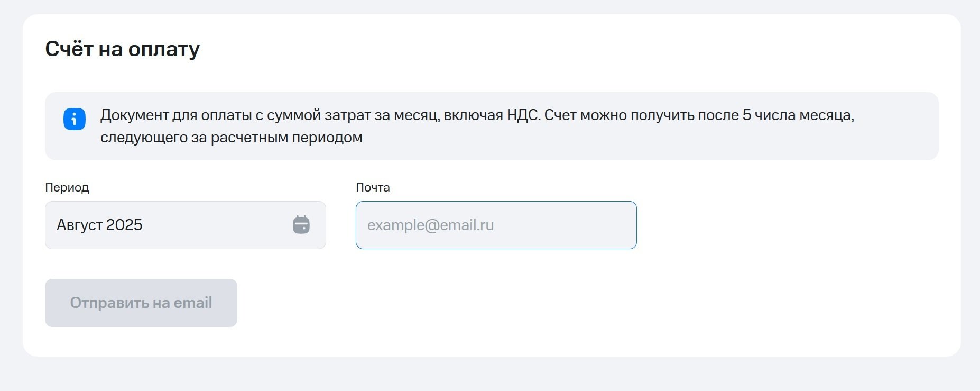This screenshot has width=980, height=391.
Task: Click "следующего за расчетным периодом" notice line
Action: coord(231,138)
